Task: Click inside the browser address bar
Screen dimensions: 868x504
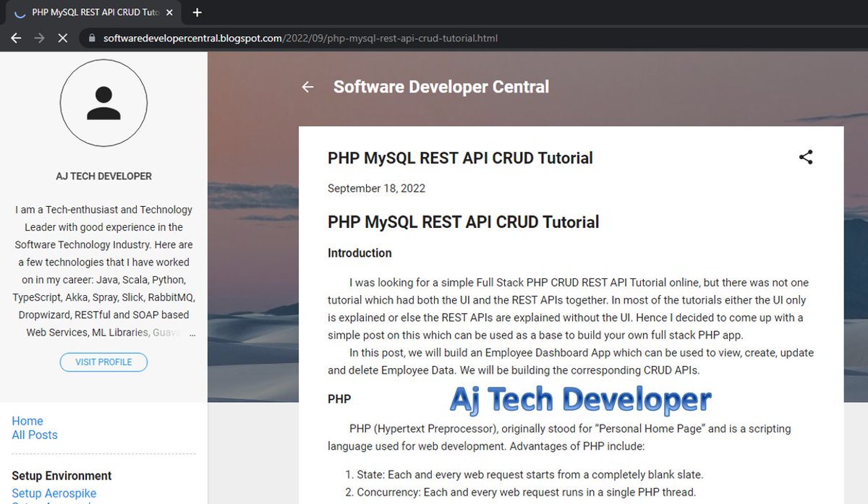Action: [x=289, y=38]
